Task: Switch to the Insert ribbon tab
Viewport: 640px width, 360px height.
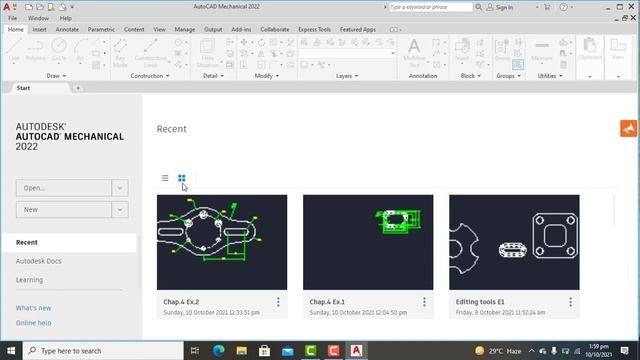Action: click(39, 29)
